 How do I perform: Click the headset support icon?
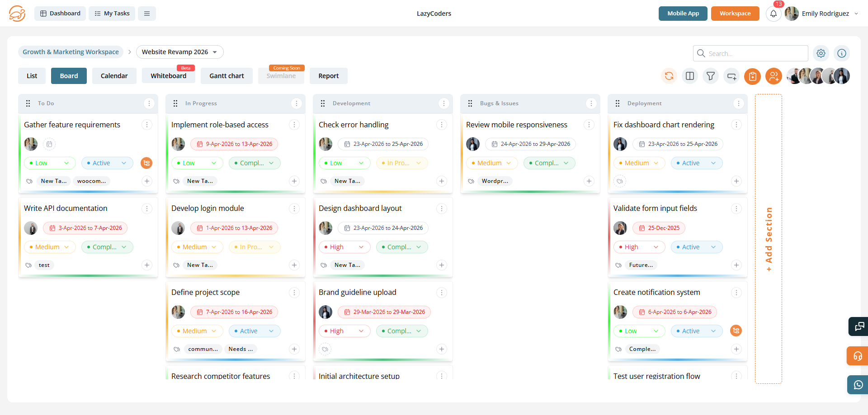click(858, 356)
